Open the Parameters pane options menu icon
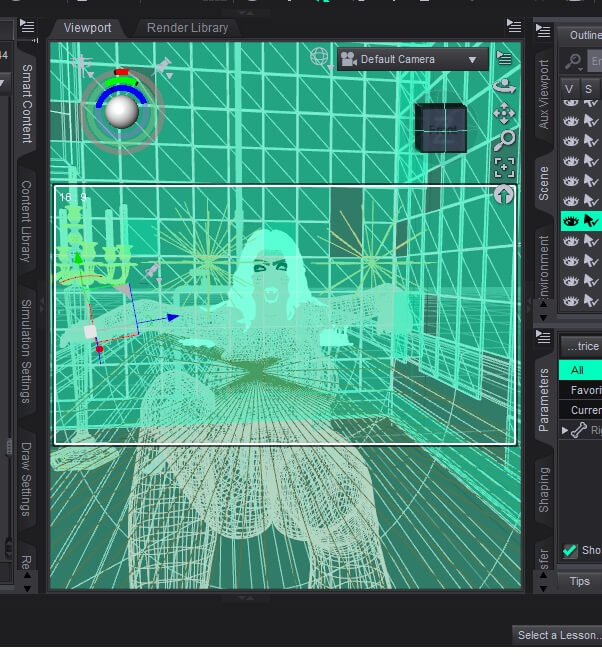602x661 pixels. click(543, 337)
